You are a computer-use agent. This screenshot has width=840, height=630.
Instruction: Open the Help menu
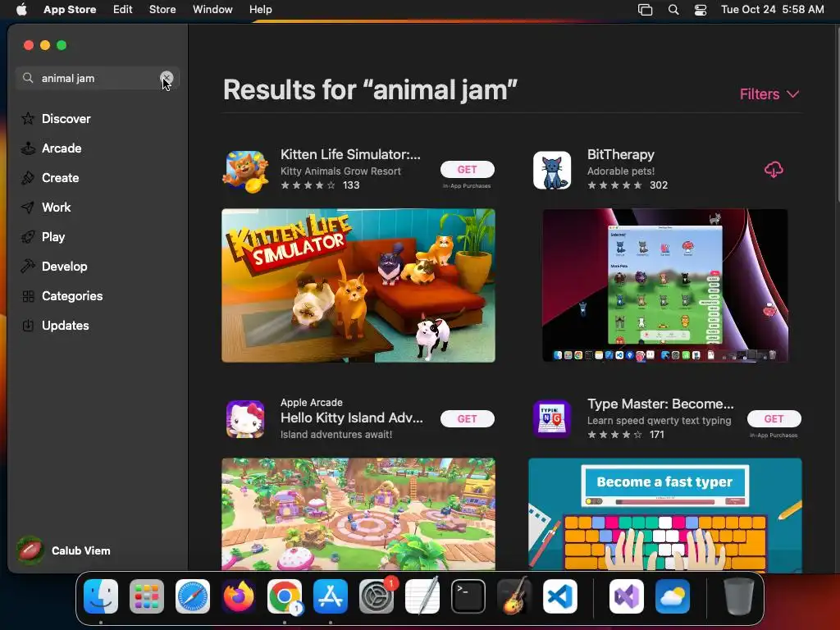(260, 10)
